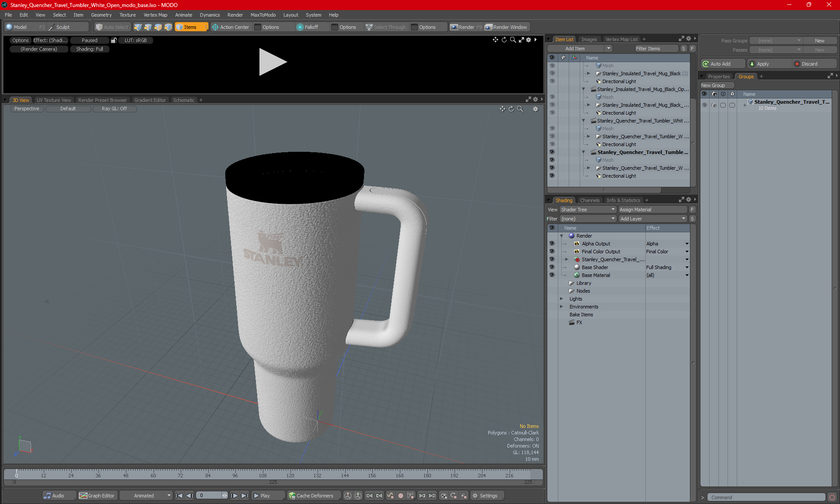
Task: Toggle visibility of Alpha Output layer
Action: click(552, 244)
